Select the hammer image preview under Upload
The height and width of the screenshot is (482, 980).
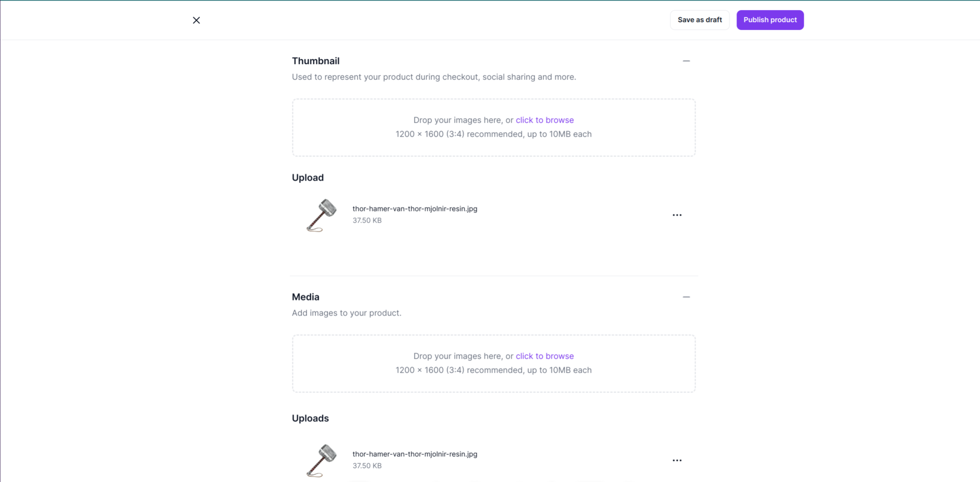click(x=322, y=215)
